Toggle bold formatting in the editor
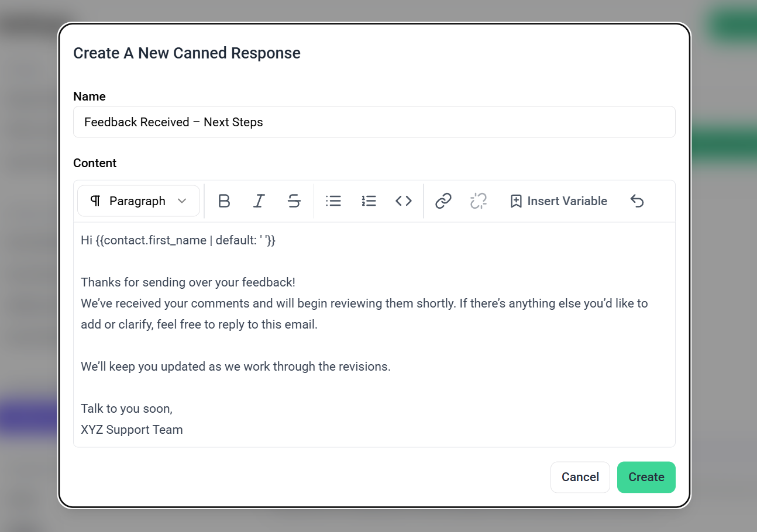The image size is (757, 532). [x=224, y=201]
